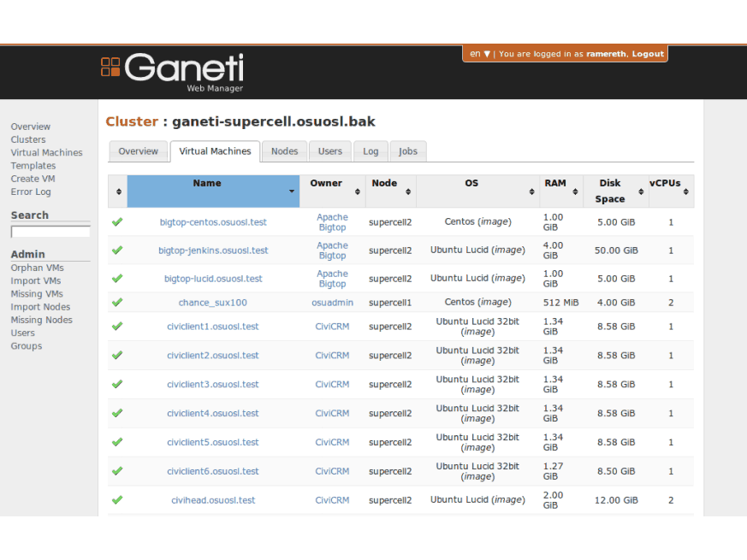Click status checkmark for chance_sux100
This screenshot has height=560, width=747.
point(117,303)
